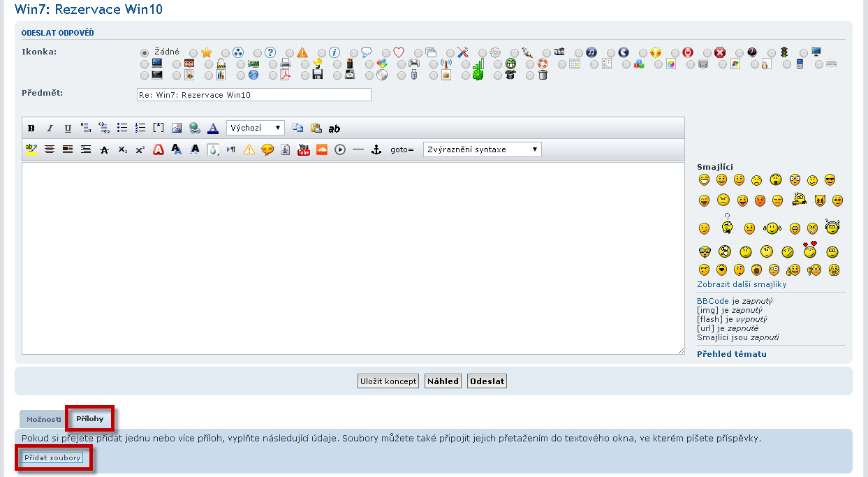868x477 pixels.
Task: Click into the 'Předmět' subject field
Action: 254,95
